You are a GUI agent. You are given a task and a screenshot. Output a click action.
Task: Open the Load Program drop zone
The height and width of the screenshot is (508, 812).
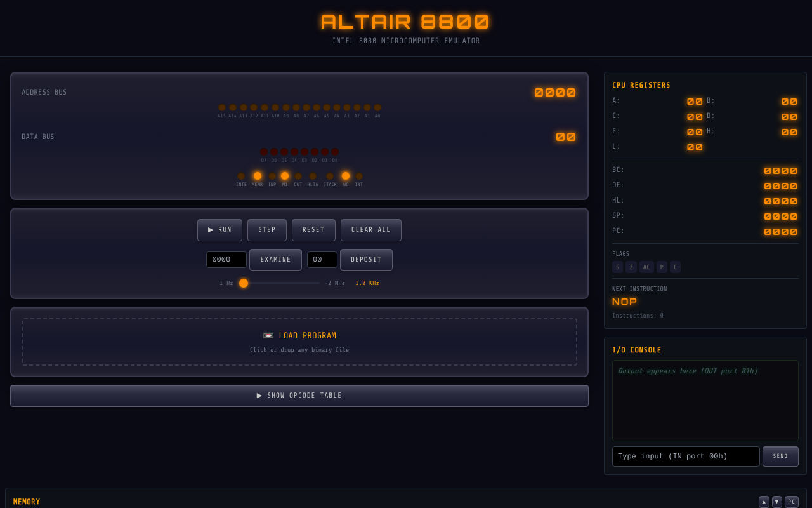[x=299, y=342]
